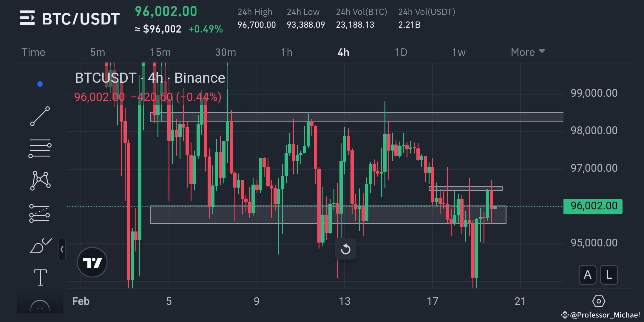Activate the blue dot cursor tool
644x322 pixels.
click(40, 84)
